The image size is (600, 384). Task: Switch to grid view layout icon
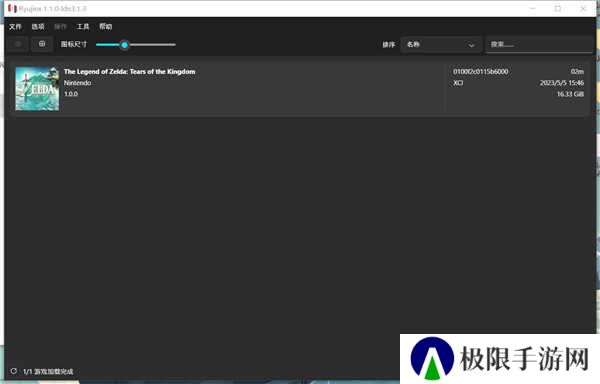click(42, 44)
